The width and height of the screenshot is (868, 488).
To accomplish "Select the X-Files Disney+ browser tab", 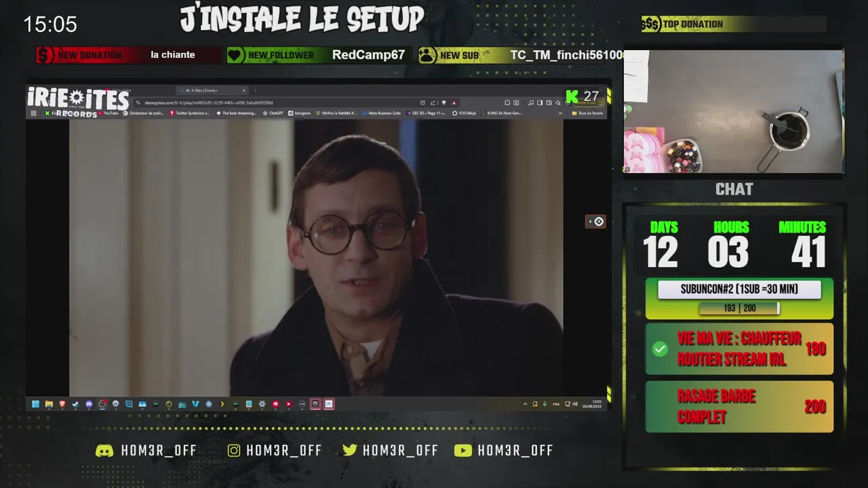I will [x=212, y=90].
